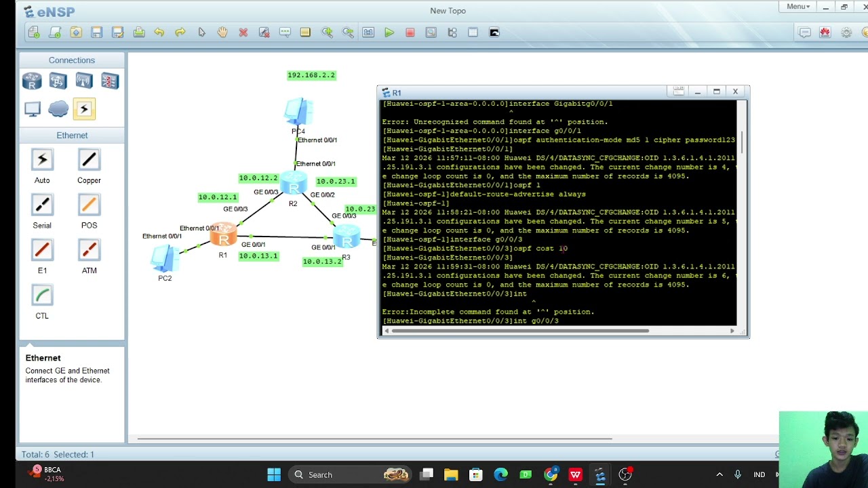Click the Huawei logo icon top right
Screen dimensions: 868x488
click(x=825, y=32)
